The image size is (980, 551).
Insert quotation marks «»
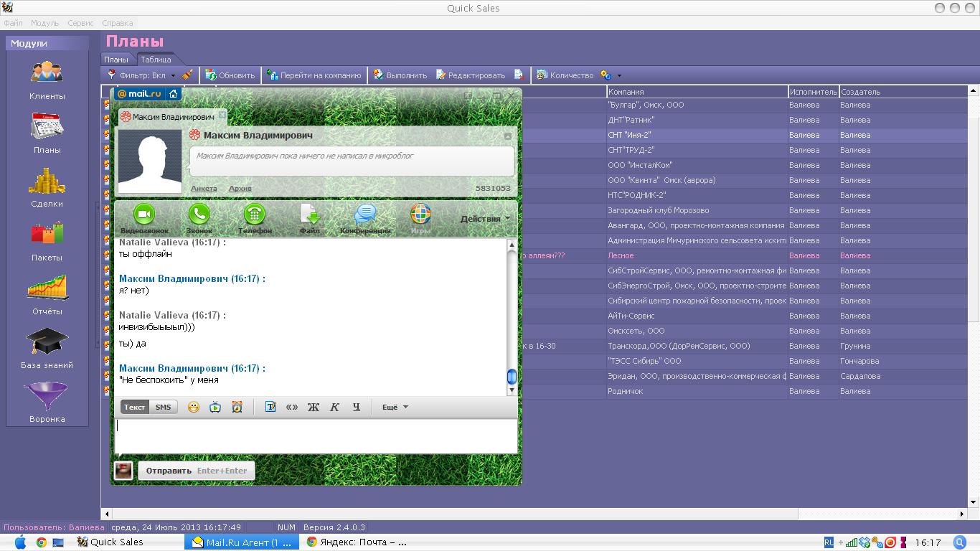click(x=292, y=407)
